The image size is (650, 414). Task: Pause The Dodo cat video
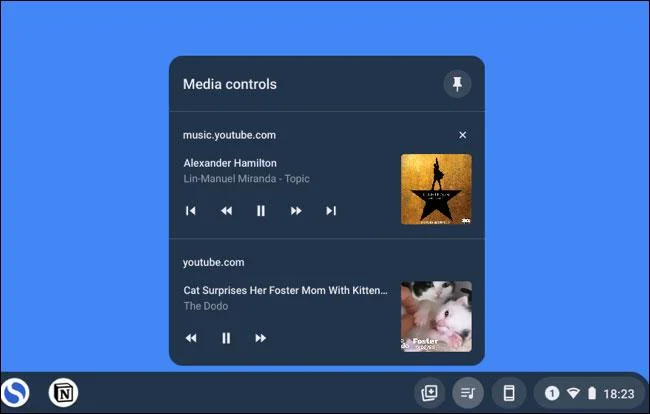(226, 338)
